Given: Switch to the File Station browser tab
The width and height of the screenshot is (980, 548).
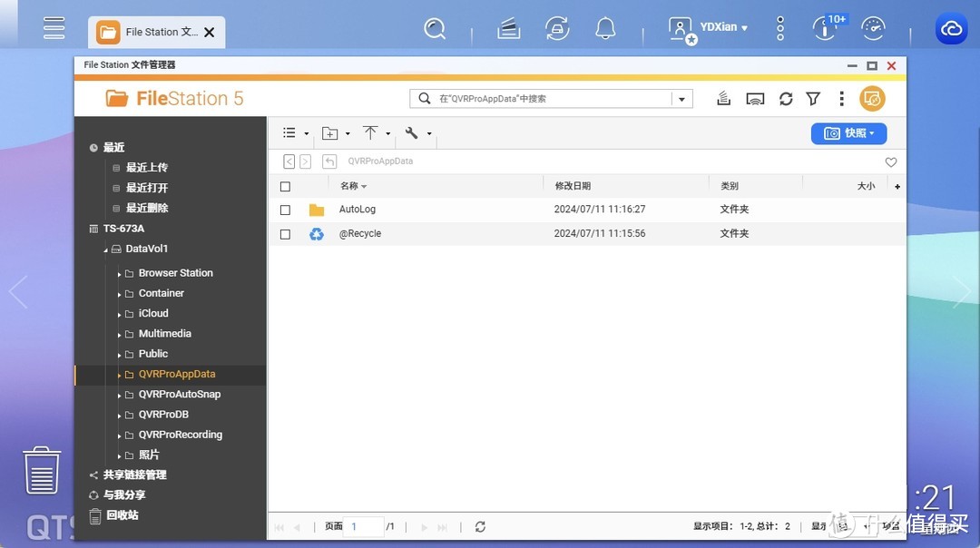Looking at the screenshot, I should tap(154, 31).
